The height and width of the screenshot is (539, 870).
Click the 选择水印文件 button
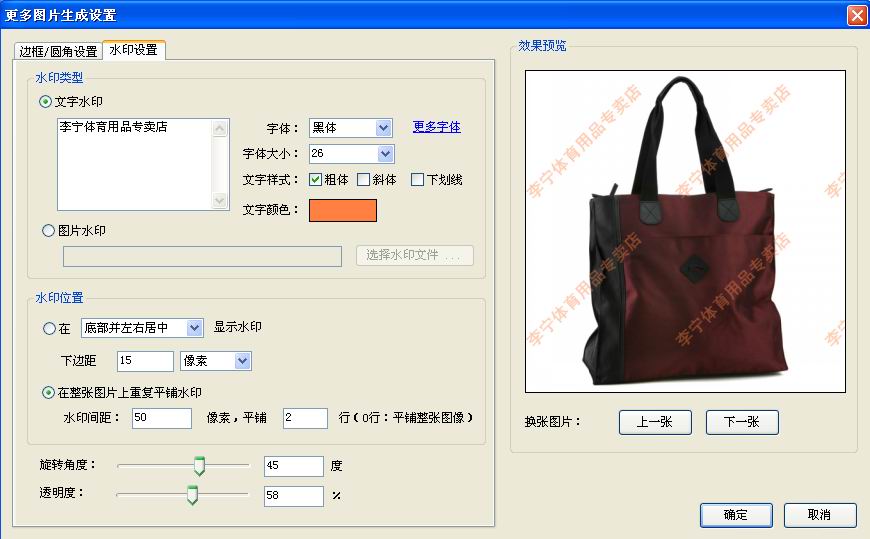tap(415, 255)
